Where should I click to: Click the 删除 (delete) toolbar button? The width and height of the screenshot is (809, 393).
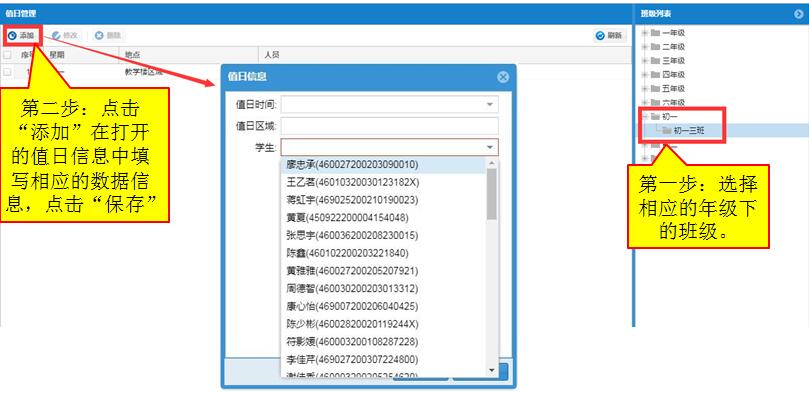point(108,36)
